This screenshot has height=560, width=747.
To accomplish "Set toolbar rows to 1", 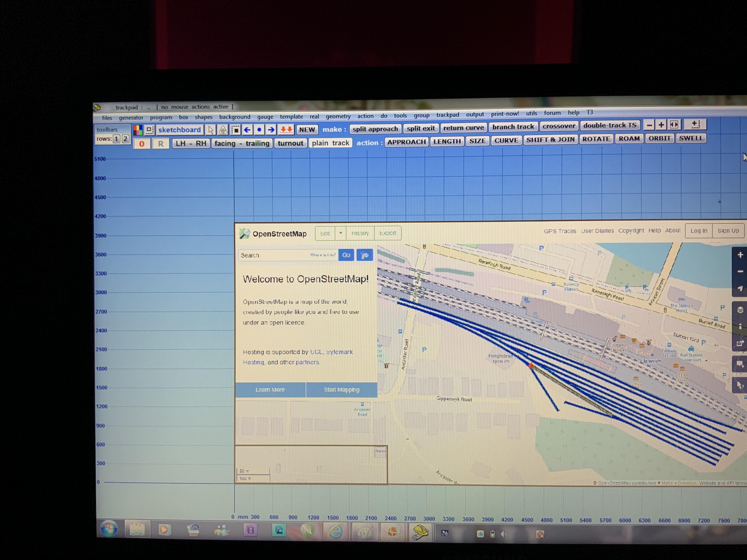I will (x=117, y=139).
